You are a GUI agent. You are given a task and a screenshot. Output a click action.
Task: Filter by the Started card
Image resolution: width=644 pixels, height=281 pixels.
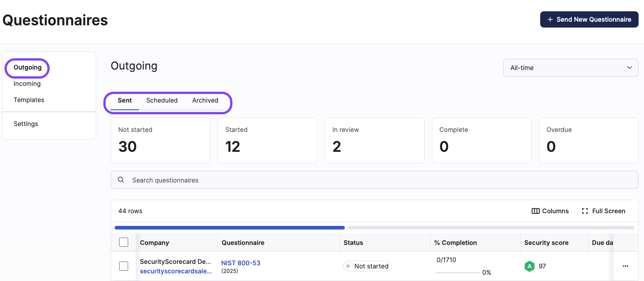click(267, 140)
